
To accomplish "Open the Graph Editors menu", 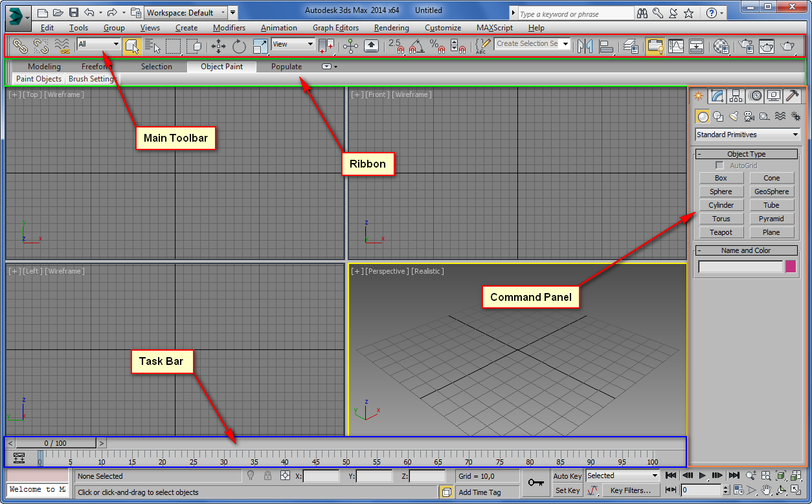I will (x=335, y=28).
